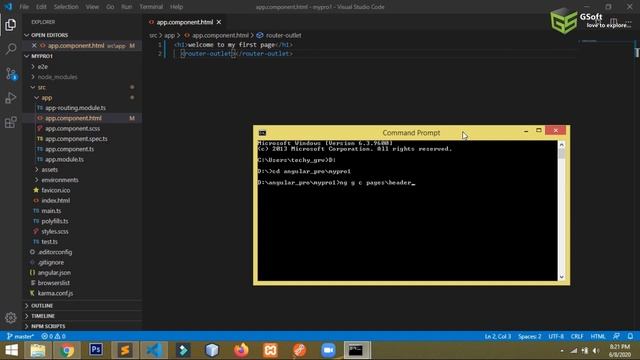Open angular.json file

click(54, 272)
